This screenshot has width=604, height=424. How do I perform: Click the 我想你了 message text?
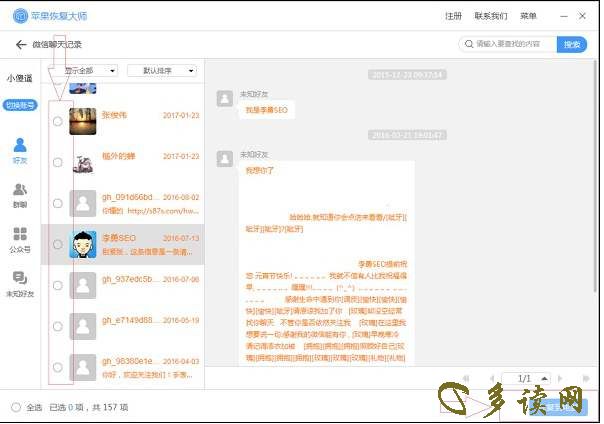260,170
